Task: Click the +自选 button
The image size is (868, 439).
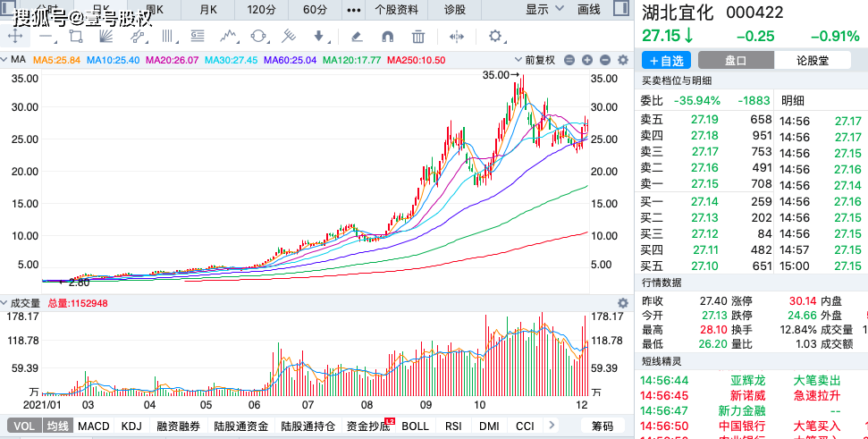Action: 667,60
